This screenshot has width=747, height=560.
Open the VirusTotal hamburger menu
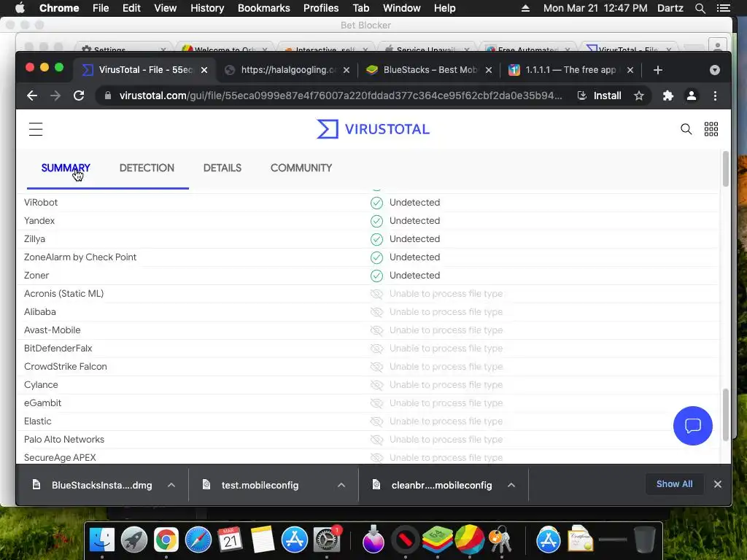coord(36,129)
